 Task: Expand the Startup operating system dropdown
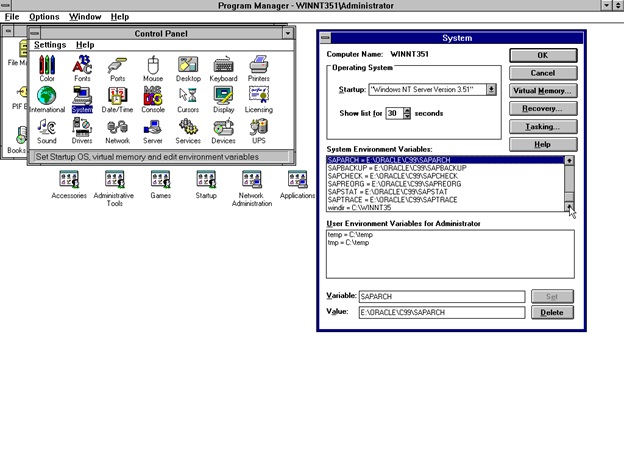(x=491, y=89)
